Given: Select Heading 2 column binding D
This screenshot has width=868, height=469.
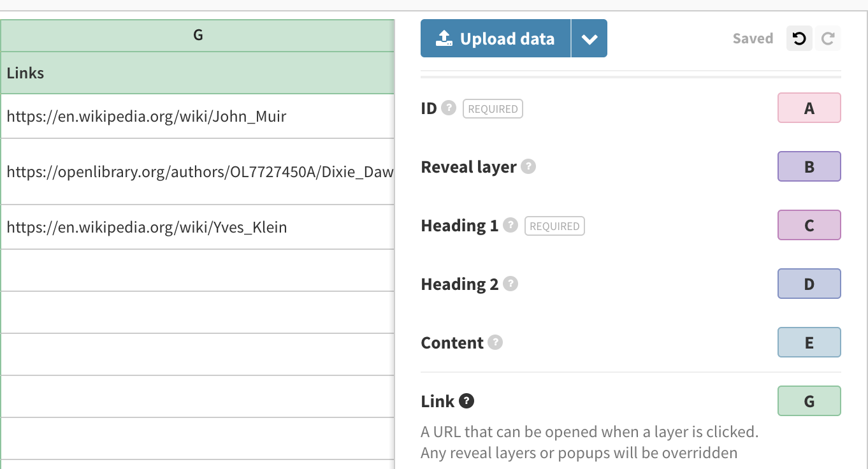Looking at the screenshot, I should [809, 284].
